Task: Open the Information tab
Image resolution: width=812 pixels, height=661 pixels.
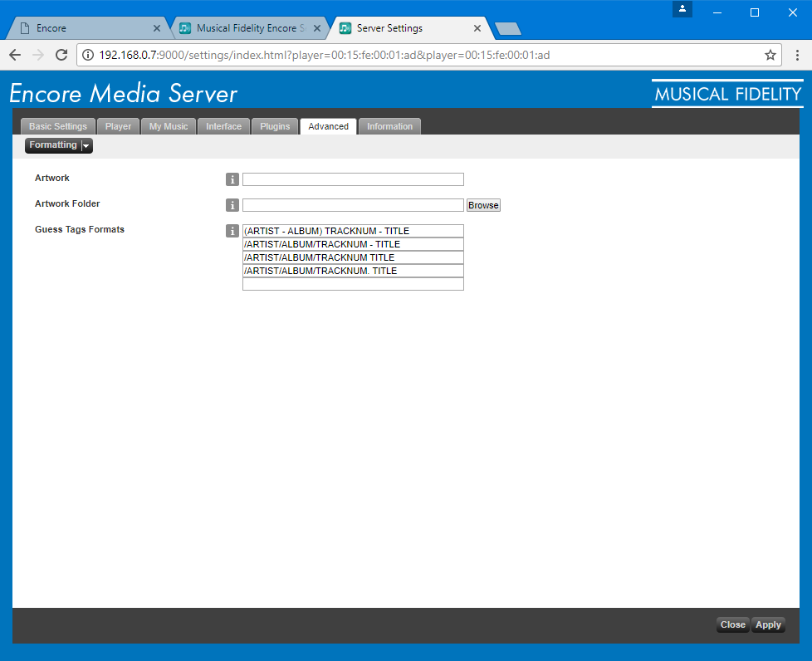Action: pyautogui.click(x=390, y=126)
